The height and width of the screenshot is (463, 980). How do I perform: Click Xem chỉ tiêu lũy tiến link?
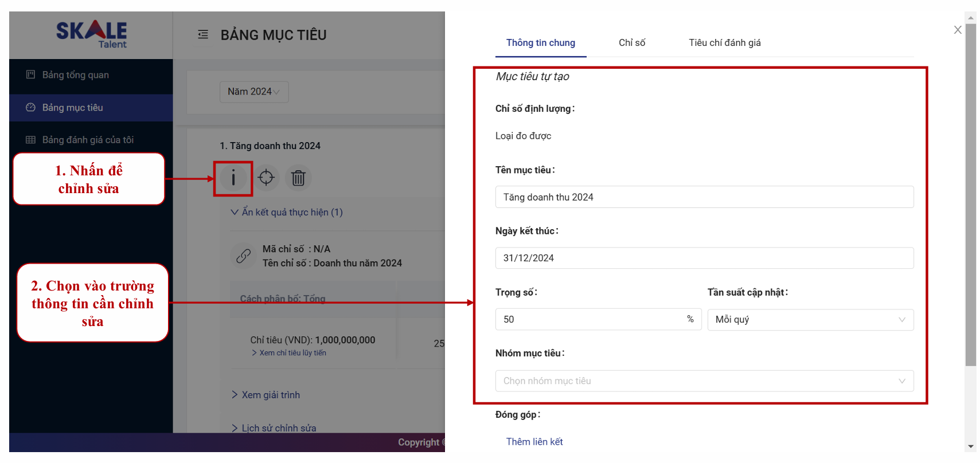point(292,353)
